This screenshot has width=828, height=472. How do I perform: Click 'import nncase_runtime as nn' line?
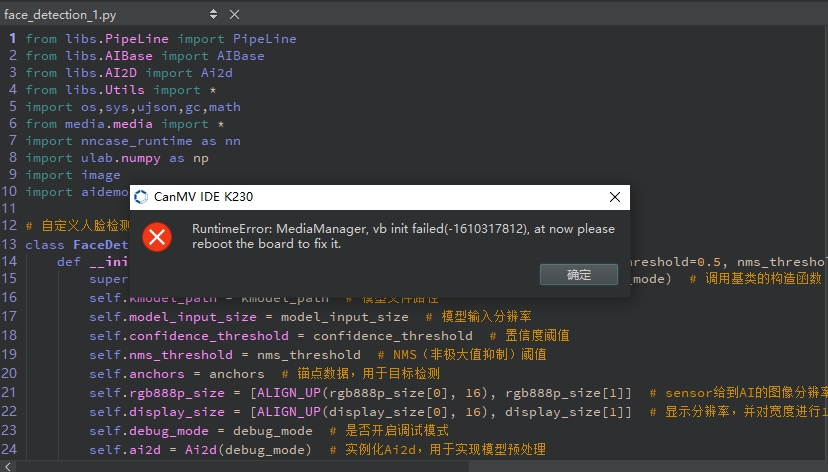pyautogui.click(x=133, y=141)
